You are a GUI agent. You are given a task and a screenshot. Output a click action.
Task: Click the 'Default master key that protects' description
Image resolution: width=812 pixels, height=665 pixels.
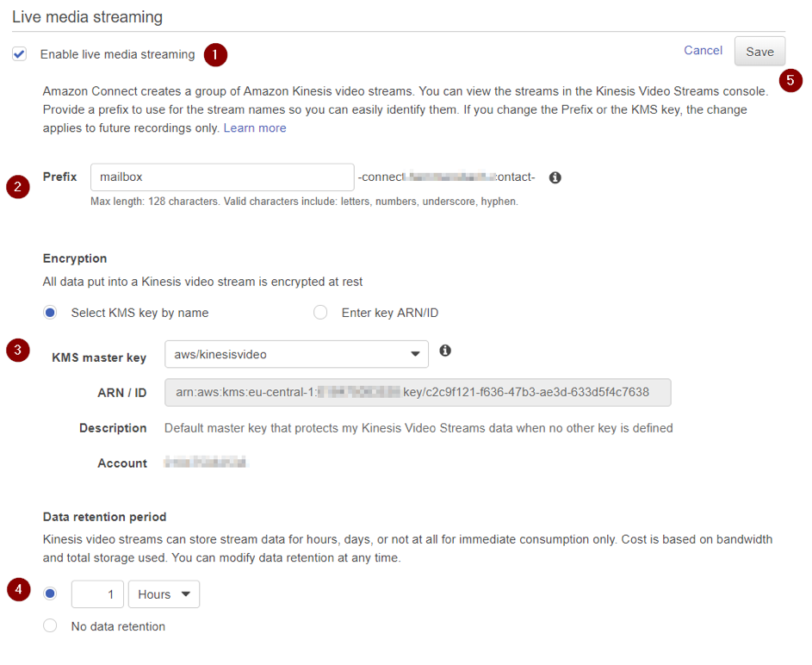pos(418,428)
